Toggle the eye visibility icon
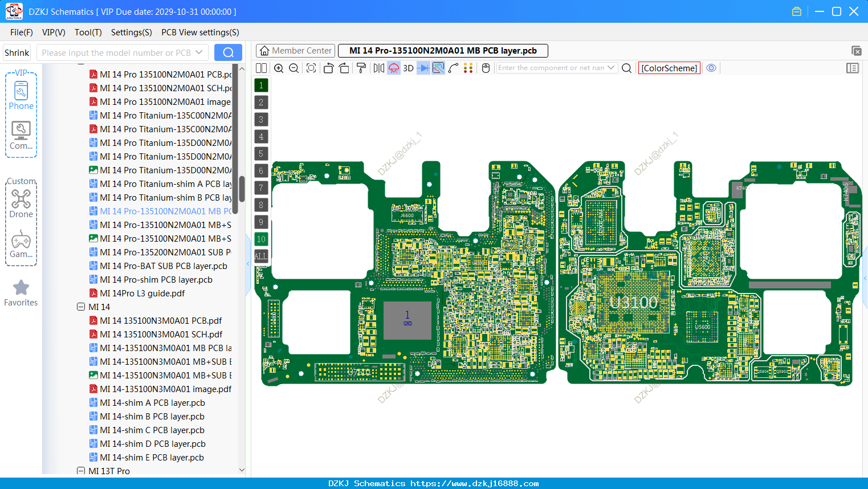This screenshot has width=868, height=489. coord(711,68)
